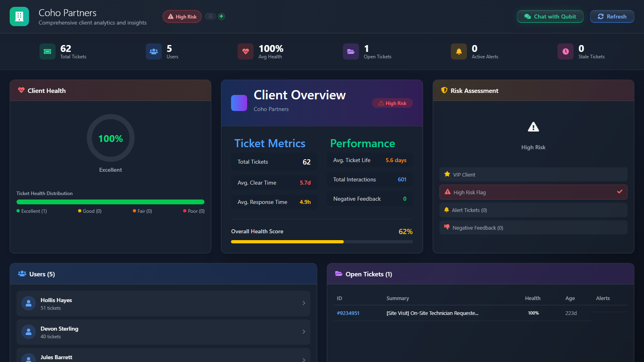Click the Age column header

coord(570,298)
